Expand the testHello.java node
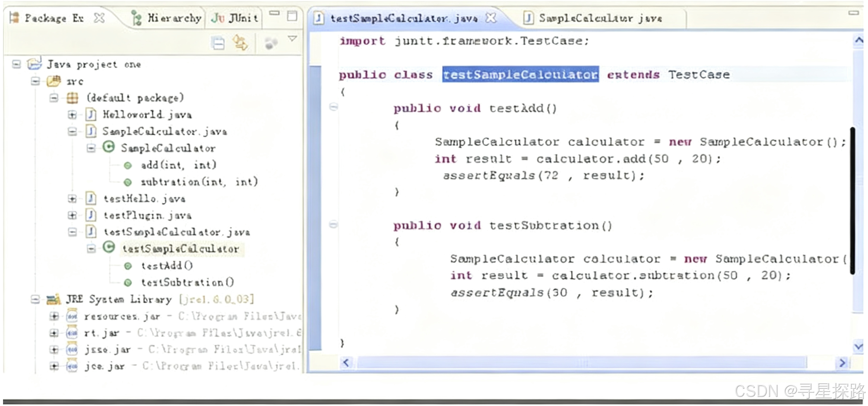 tap(72, 199)
